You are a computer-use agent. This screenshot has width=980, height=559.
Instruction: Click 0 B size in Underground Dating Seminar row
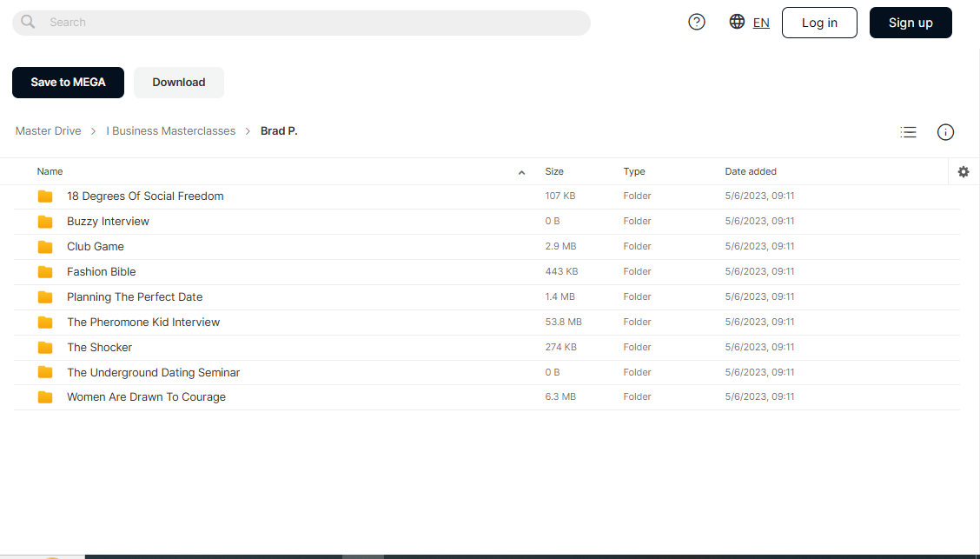pos(553,372)
